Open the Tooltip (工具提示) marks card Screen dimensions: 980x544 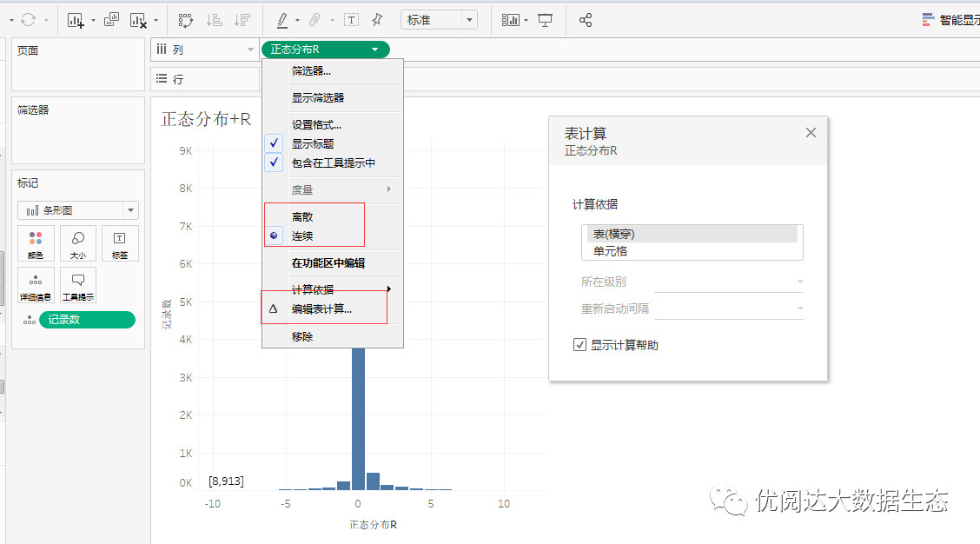pos(77,282)
